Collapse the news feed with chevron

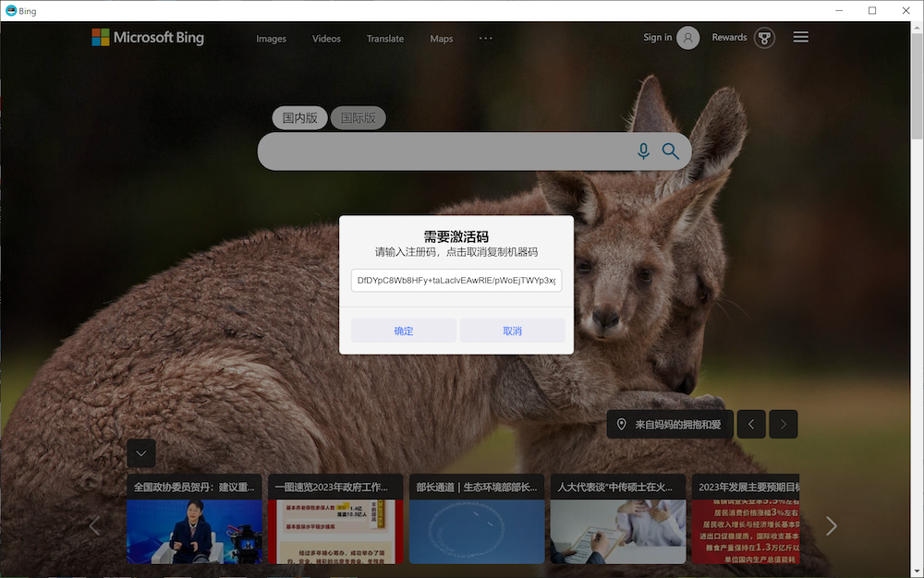pyautogui.click(x=141, y=453)
